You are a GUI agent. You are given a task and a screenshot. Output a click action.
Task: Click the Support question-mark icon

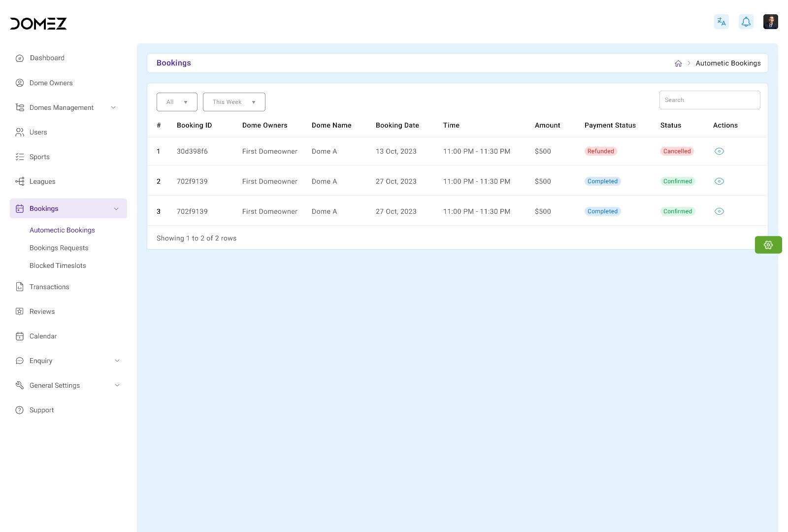(20, 410)
